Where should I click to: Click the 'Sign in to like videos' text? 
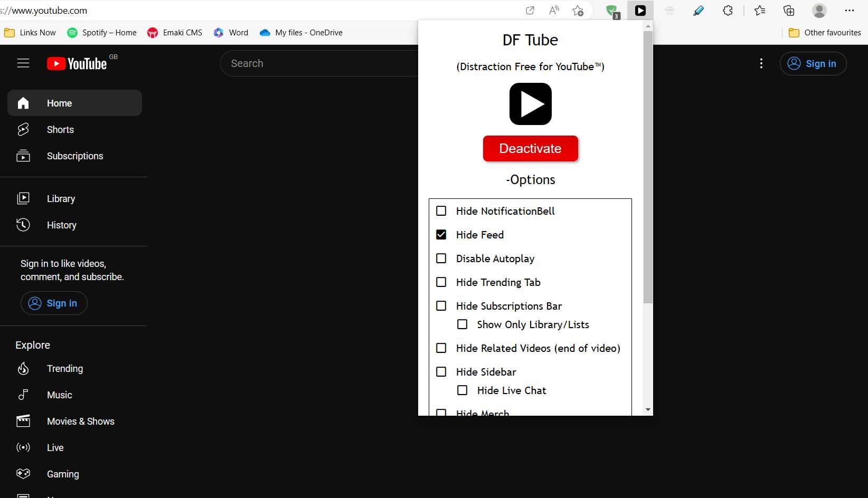pyautogui.click(x=72, y=270)
